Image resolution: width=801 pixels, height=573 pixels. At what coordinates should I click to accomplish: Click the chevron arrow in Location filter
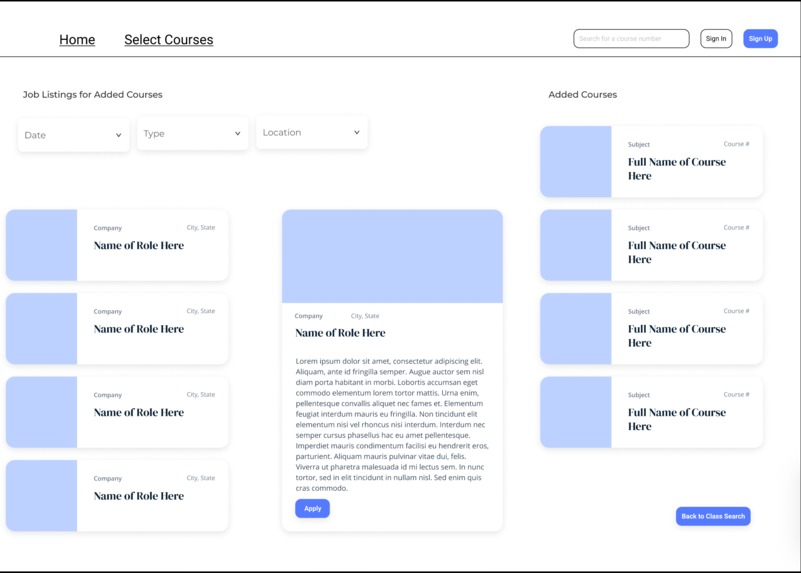[357, 132]
